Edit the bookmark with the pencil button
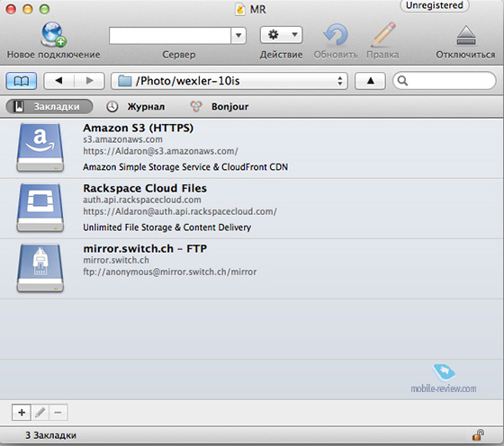504x446 pixels. point(40,413)
